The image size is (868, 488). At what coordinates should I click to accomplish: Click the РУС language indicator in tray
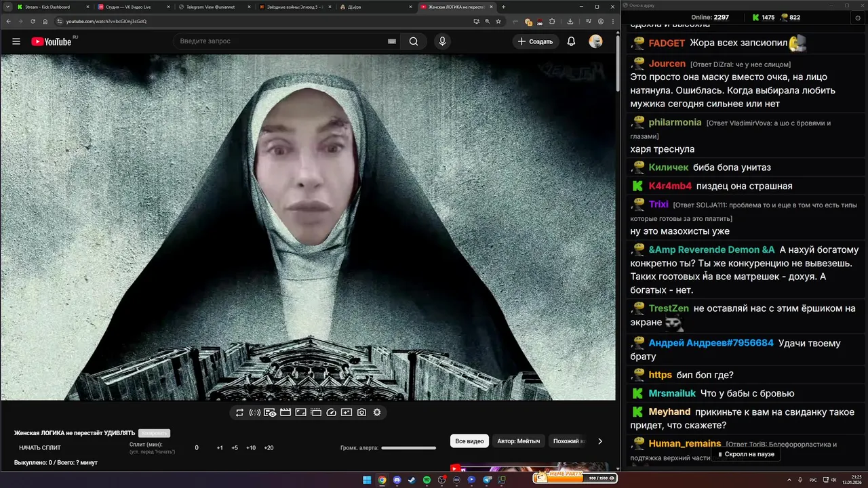click(x=813, y=480)
